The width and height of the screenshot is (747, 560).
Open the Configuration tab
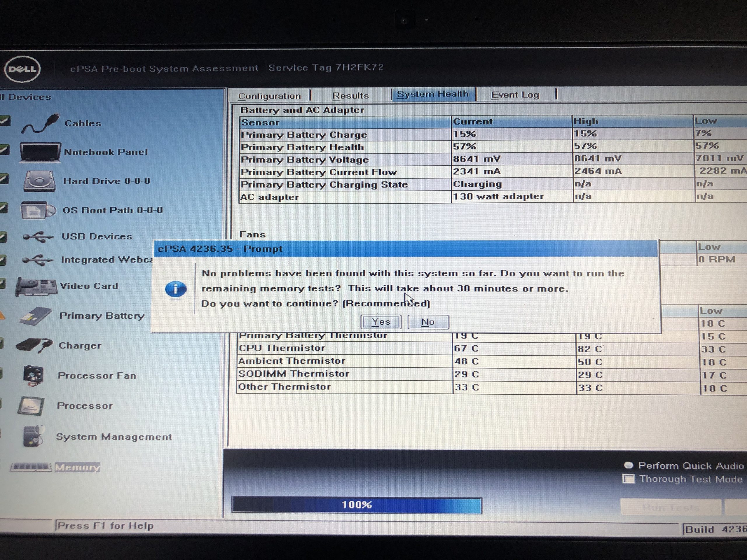270,96
